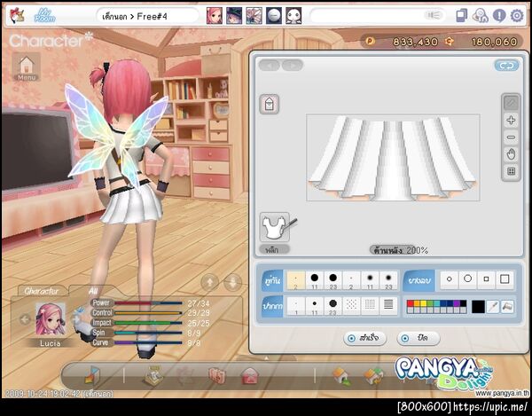
Task: Open the exclamation notice icon
Action: pyautogui.click(x=499, y=16)
